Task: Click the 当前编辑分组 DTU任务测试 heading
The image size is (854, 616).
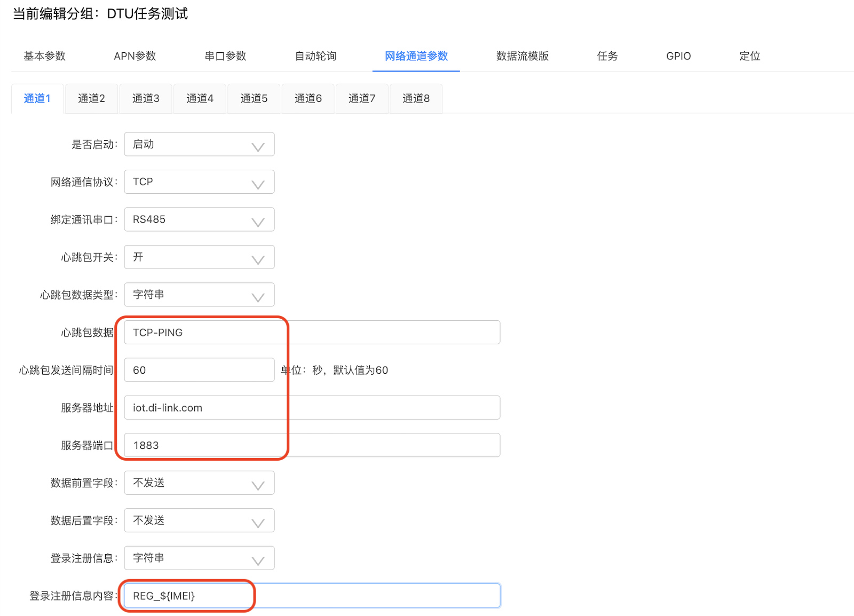Action: (100, 13)
